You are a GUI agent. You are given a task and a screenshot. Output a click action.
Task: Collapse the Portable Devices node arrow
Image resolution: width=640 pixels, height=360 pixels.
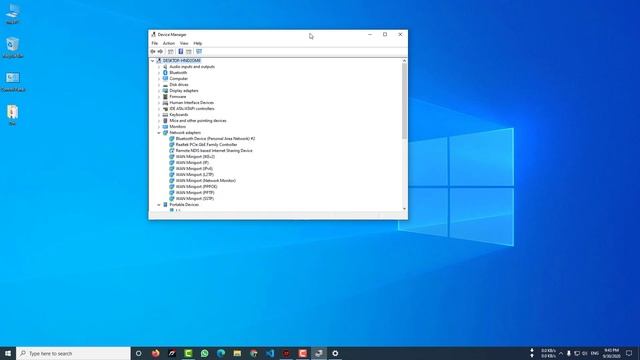[159, 204]
